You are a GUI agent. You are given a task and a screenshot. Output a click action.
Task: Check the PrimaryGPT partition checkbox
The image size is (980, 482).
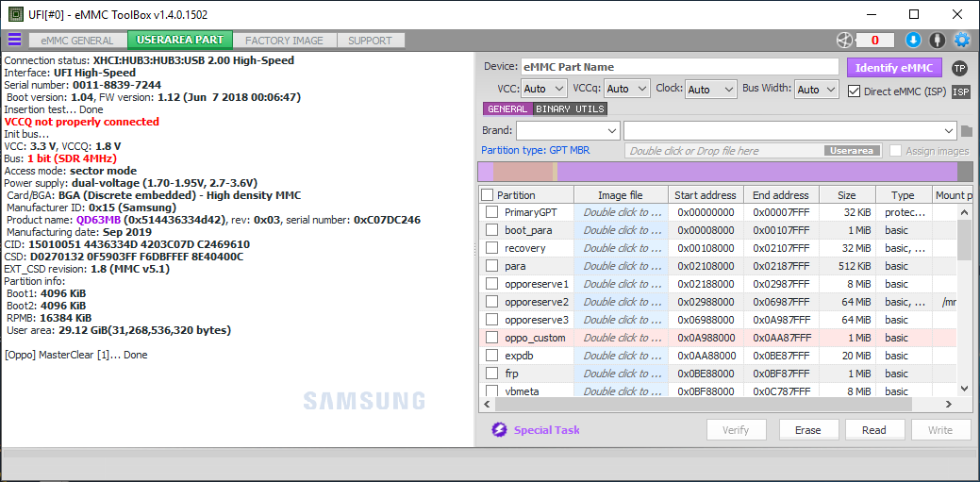(x=491, y=212)
